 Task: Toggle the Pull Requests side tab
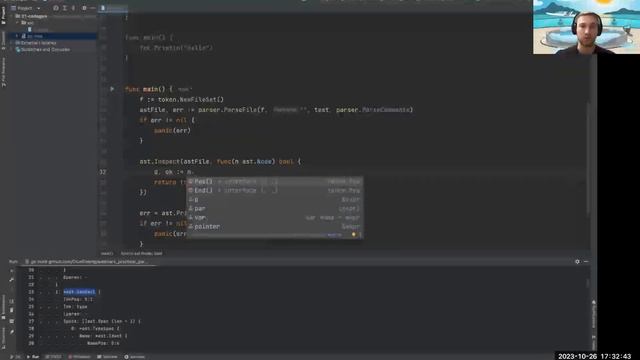[x=3, y=72]
